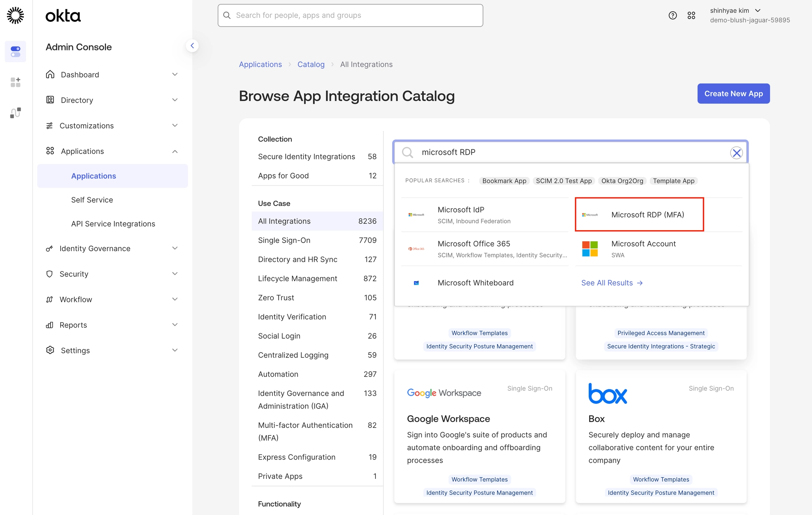Click the Box logo
Image resolution: width=812 pixels, height=515 pixels.
[608, 393]
